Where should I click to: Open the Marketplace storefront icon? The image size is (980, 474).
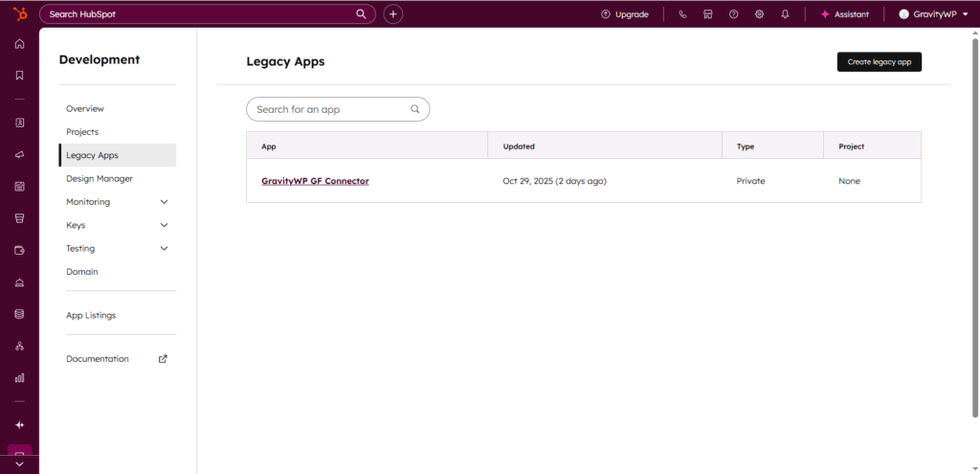[x=708, y=14]
